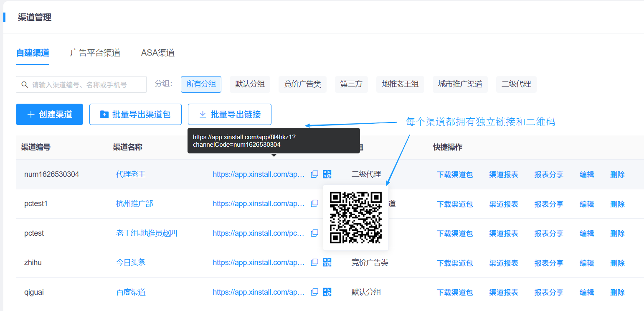Copy link icon in 百度渠道 row
The height and width of the screenshot is (311, 644).
click(x=314, y=292)
